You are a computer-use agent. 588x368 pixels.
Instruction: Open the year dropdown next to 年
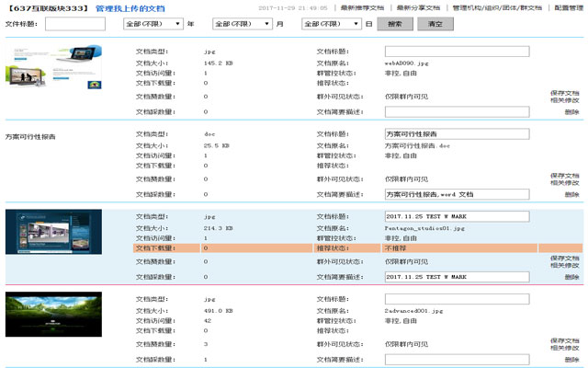coord(152,24)
